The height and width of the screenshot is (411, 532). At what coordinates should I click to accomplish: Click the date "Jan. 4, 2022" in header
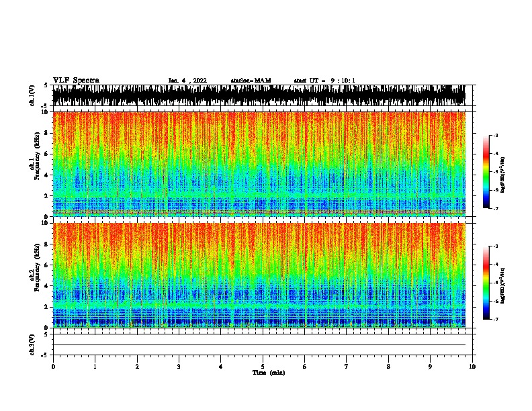pos(187,81)
